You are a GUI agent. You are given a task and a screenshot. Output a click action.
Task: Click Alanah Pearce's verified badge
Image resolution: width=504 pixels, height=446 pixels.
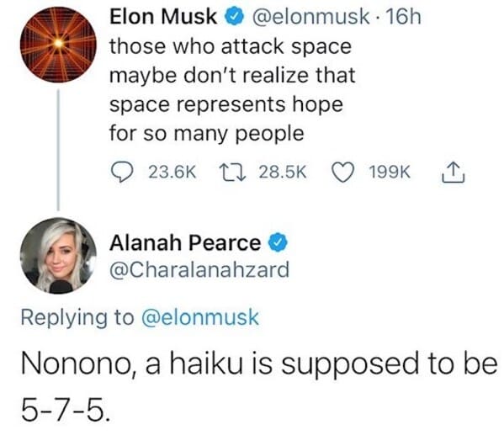click(279, 243)
